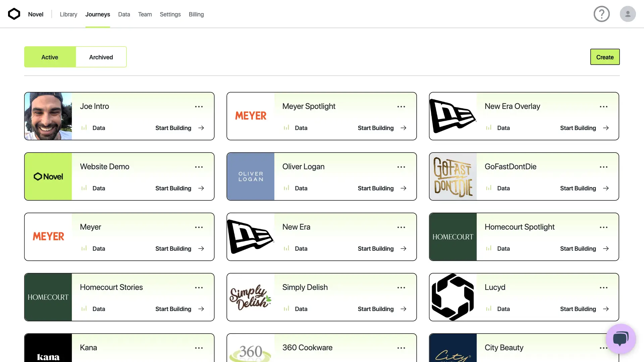Click the help question mark icon top right
Screen dimensions: 644x362
pyautogui.click(x=601, y=14)
